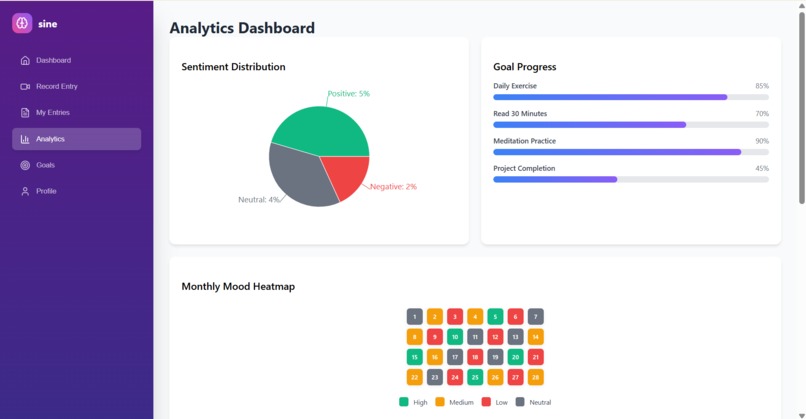Screen dimensions: 806x419
Task: Click the Profile person icon
Action: pos(25,191)
